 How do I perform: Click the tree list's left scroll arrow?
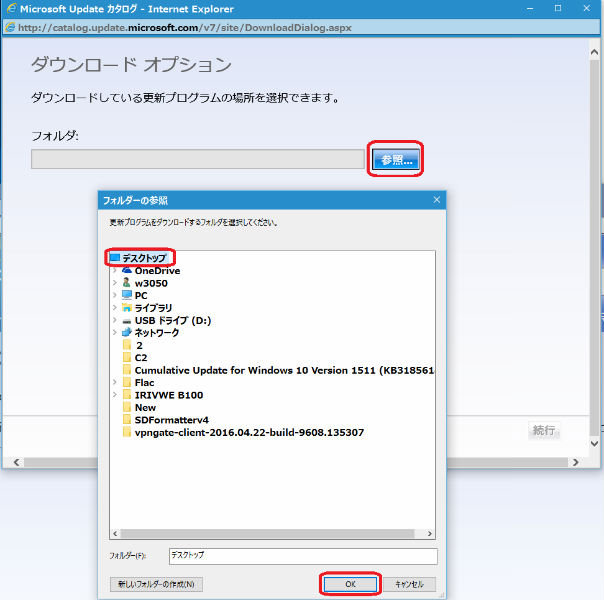(x=115, y=533)
